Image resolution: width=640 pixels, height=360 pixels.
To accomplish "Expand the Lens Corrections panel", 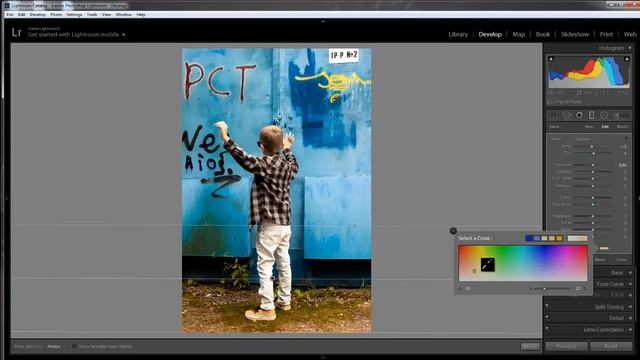I will click(630, 329).
